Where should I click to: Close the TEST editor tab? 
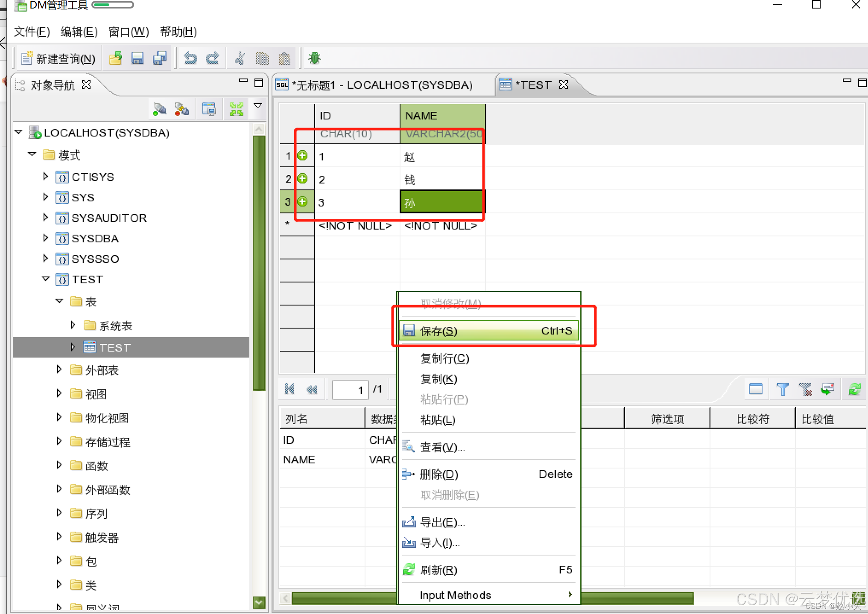click(564, 84)
